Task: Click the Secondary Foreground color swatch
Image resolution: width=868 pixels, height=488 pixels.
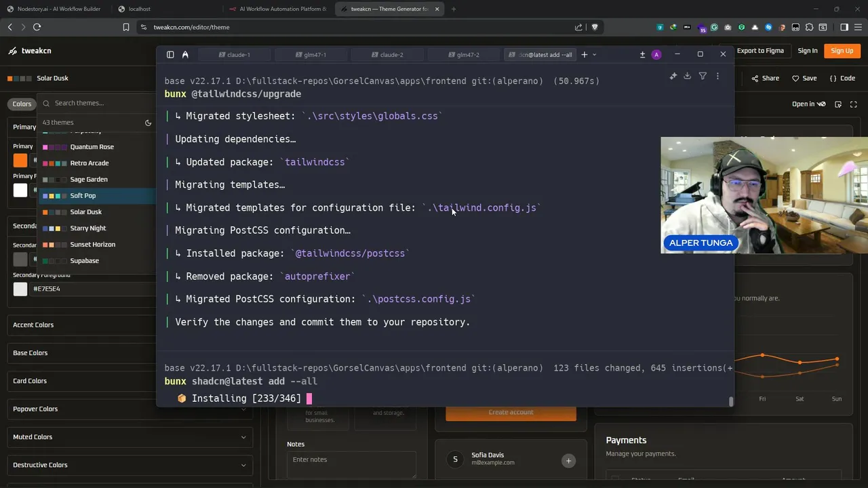Action: click(20, 289)
